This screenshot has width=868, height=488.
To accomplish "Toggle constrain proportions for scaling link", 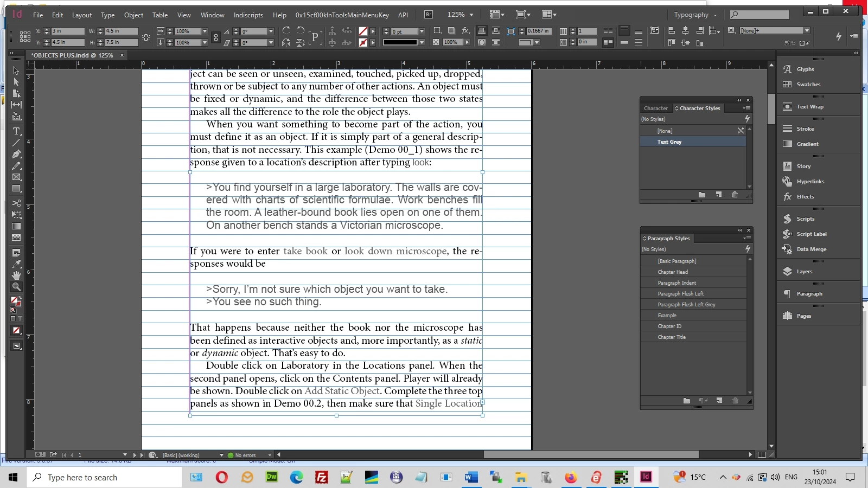I will tap(216, 37).
